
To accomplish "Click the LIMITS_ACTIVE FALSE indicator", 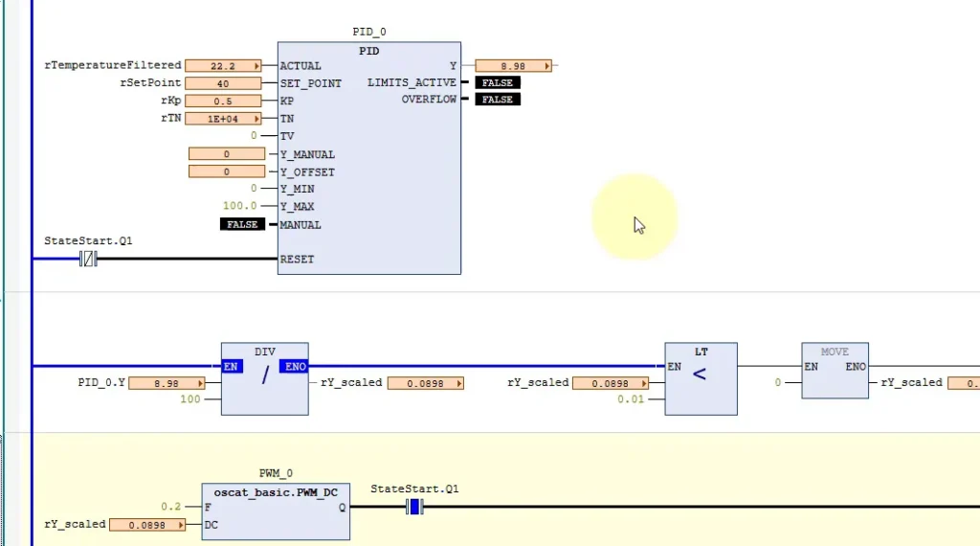I will [498, 82].
